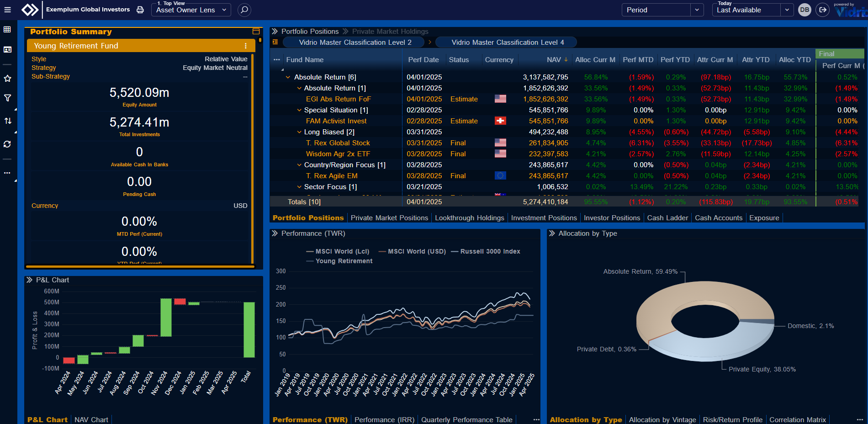Toggle Russell 3000 Index legend series
The image size is (868, 424).
coord(486,251)
